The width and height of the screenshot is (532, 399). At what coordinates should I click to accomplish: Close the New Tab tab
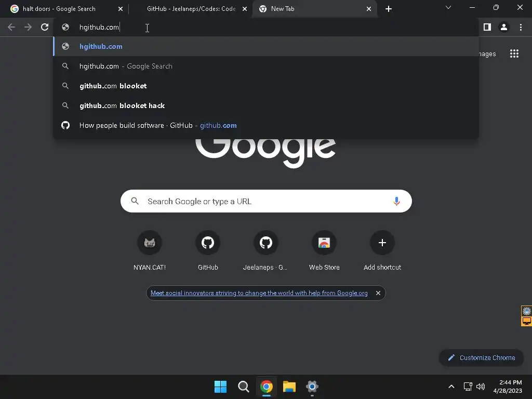[x=369, y=9]
